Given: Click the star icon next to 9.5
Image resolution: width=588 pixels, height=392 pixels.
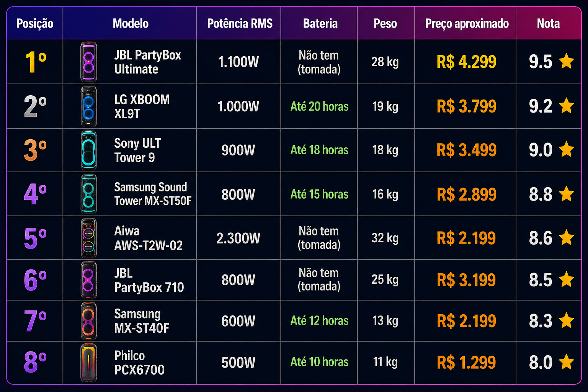Looking at the screenshot, I should point(566,61).
